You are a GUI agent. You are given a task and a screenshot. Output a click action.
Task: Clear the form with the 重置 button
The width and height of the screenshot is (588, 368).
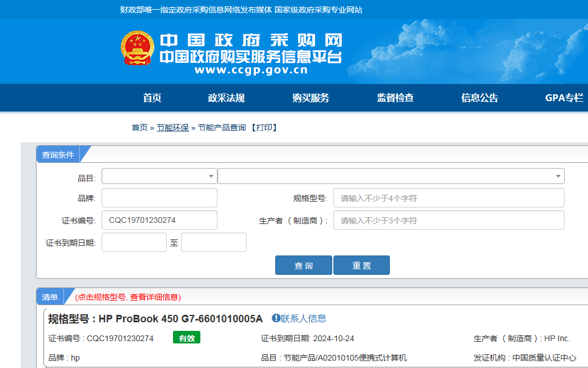pyautogui.click(x=361, y=265)
